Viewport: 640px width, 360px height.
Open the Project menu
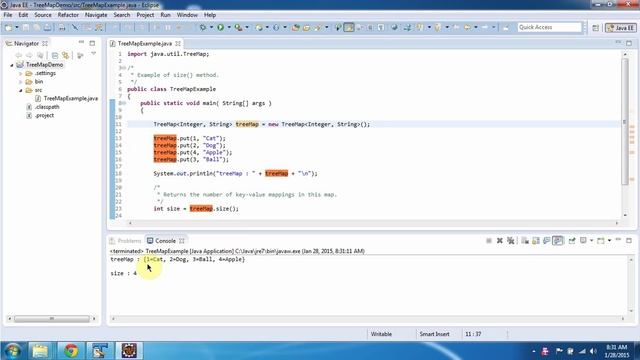point(145,15)
